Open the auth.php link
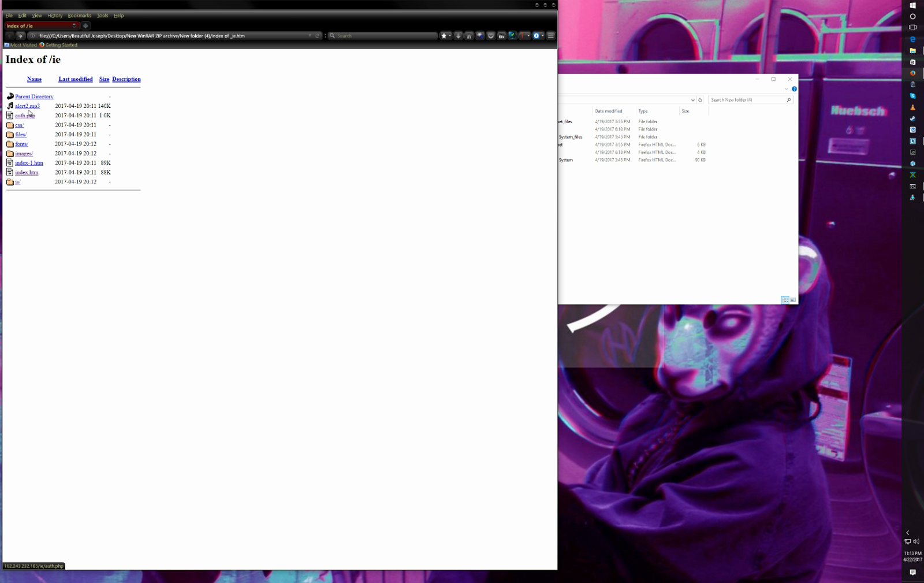 point(25,116)
